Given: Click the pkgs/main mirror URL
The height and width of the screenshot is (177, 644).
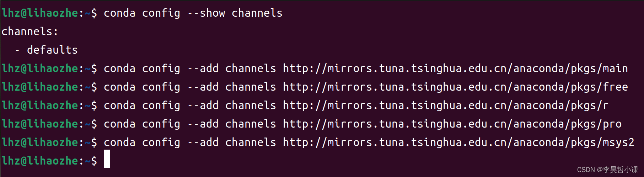Looking at the screenshot, I should click(x=455, y=69).
